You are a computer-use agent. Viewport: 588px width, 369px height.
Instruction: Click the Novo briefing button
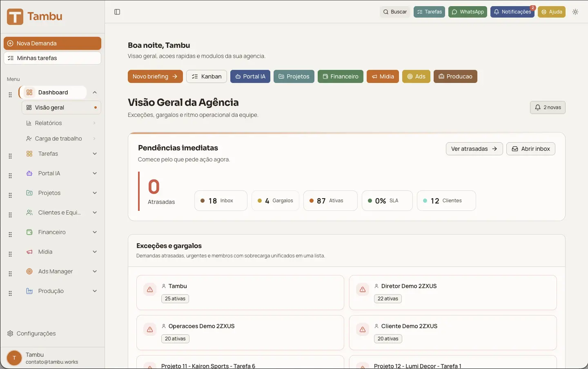pyautogui.click(x=155, y=76)
